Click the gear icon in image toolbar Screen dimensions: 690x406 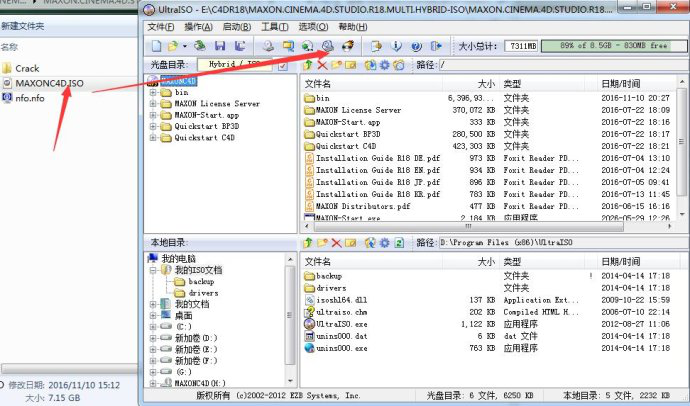coord(385,65)
